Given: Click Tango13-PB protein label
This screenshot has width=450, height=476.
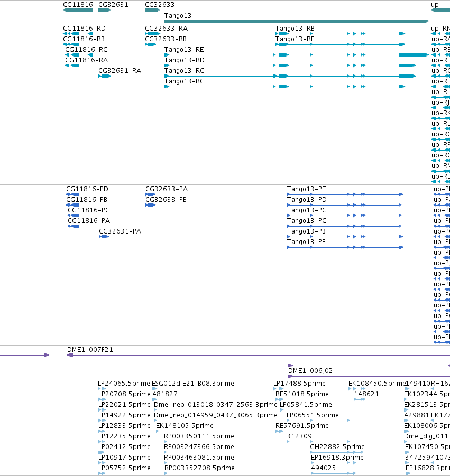Looking at the screenshot, I should [306, 231].
